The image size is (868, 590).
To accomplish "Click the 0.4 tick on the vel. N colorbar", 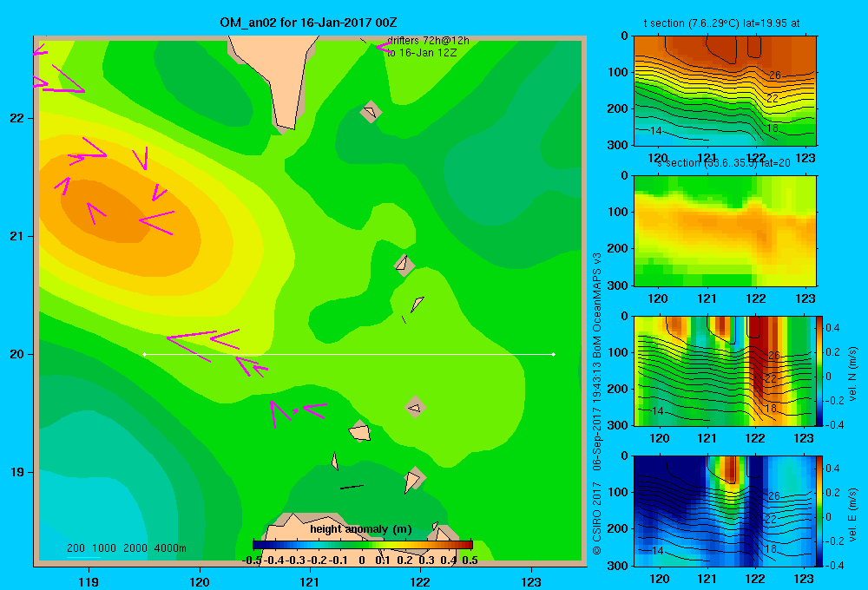I will click(x=832, y=328).
